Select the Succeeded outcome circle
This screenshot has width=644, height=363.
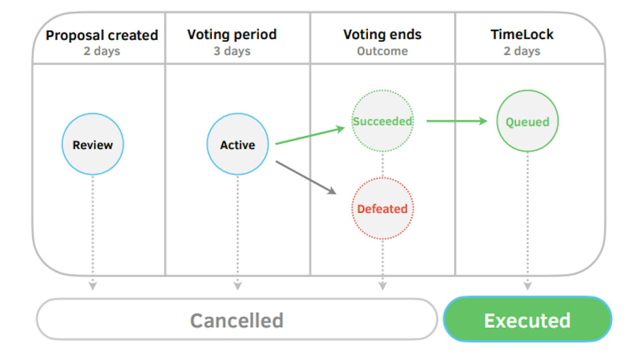coord(382,121)
